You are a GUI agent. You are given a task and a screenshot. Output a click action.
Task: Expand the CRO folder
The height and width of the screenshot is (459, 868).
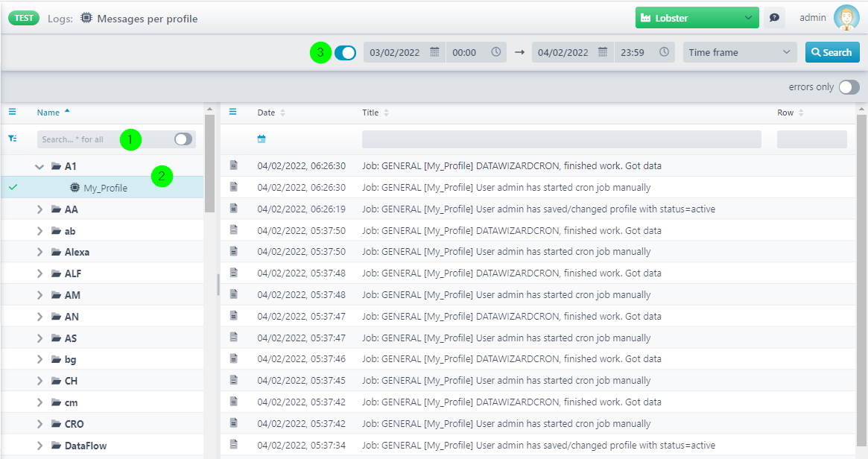pos(39,424)
